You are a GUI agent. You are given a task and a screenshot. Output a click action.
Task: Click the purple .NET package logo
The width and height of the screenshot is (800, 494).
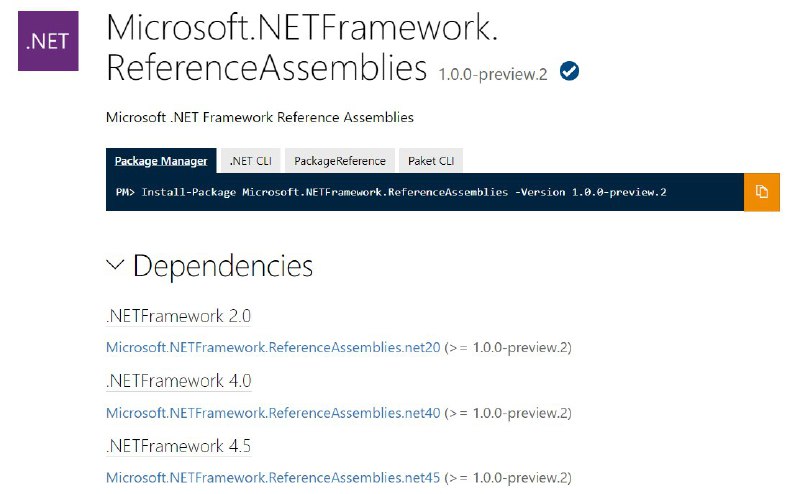coord(48,41)
